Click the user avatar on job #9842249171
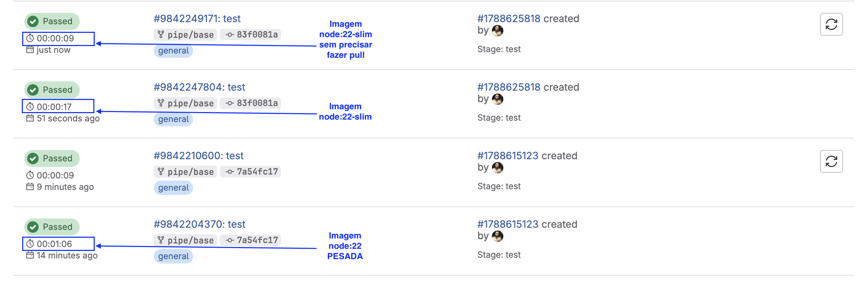868x282 pixels. (497, 31)
